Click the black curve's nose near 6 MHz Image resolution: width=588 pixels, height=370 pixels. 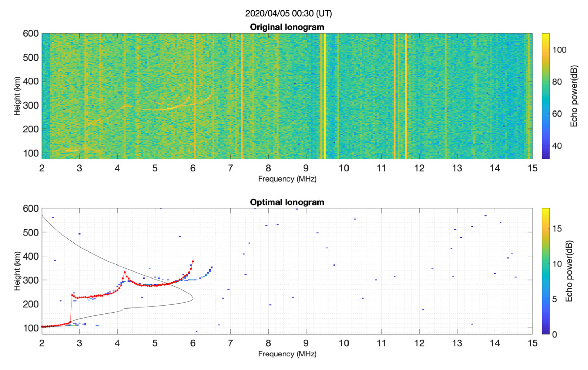(193, 299)
